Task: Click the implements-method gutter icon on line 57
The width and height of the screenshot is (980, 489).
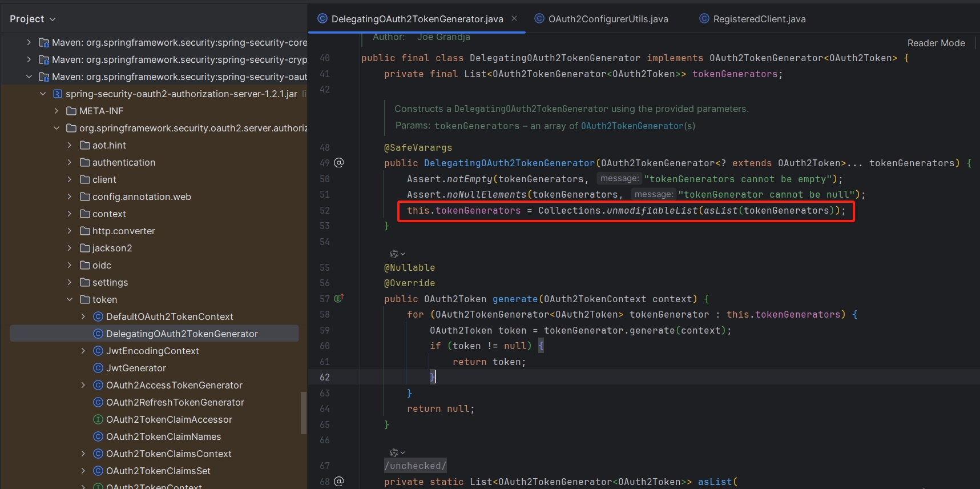Action: (x=338, y=298)
